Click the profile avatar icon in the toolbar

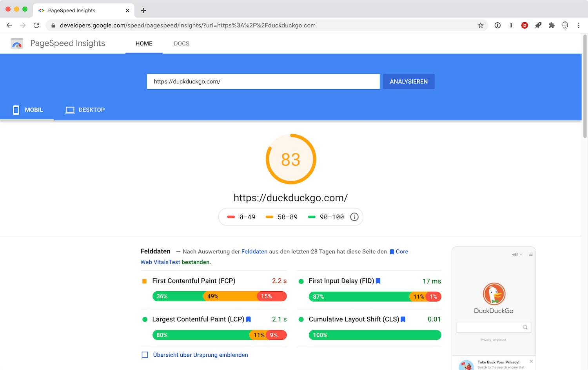tap(565, 25)
